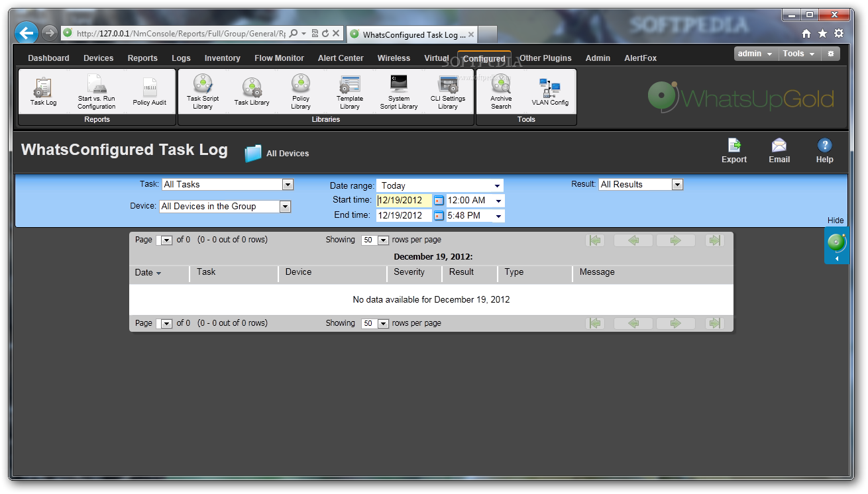Open the gear menu beside Tools
The width and height of the screenshot is (868, 494).
tap(831, 54)
